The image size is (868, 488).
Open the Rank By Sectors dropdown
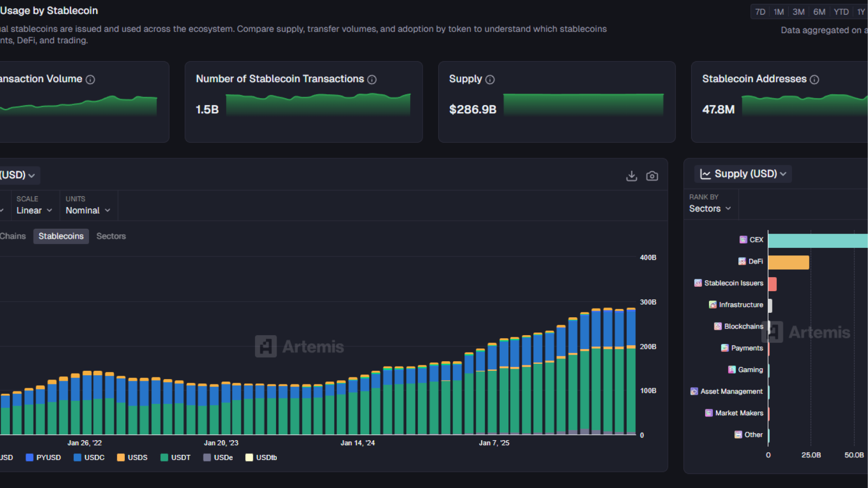click(710, 209)
